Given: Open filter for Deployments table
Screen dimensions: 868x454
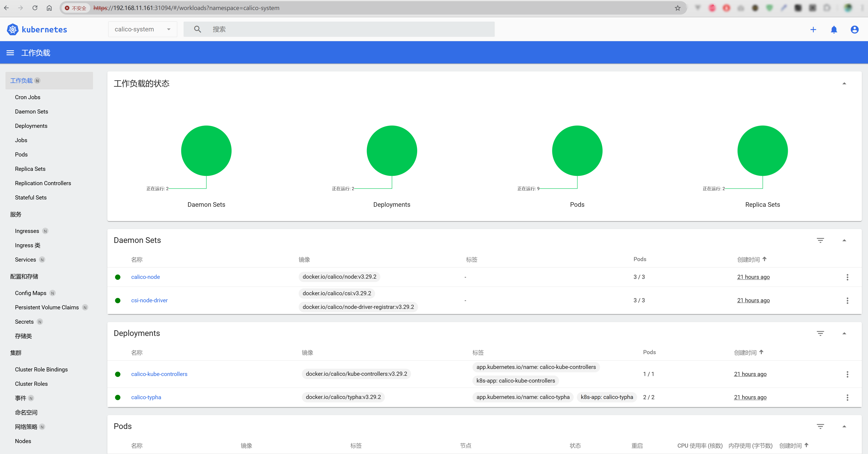Looking at the screenshot, I should 820,333.
